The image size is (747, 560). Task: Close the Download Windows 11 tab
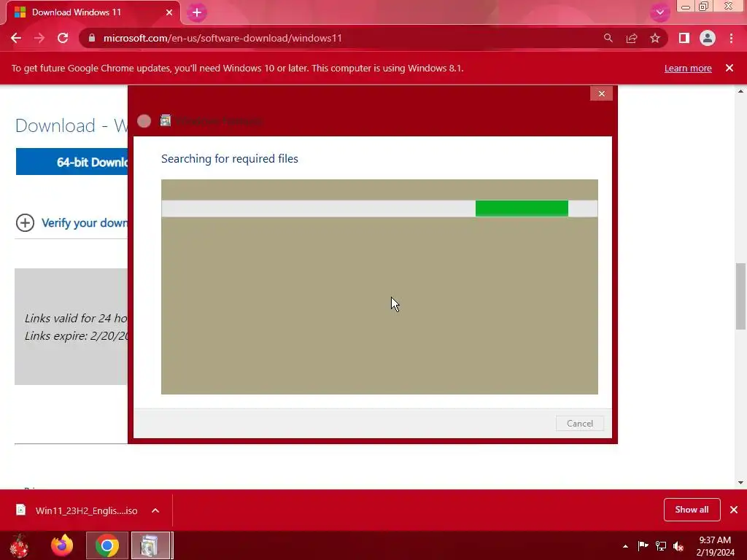click(169, 12)
